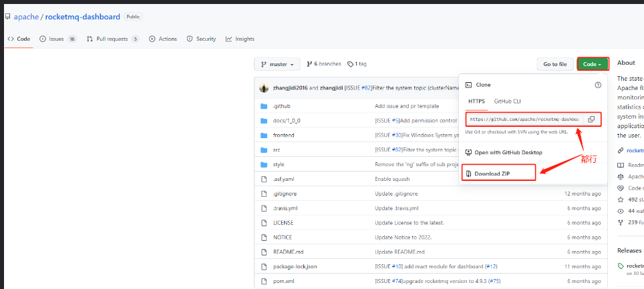Click the repository book icon beside apache

pyautogui.click(x=7, y=17)
